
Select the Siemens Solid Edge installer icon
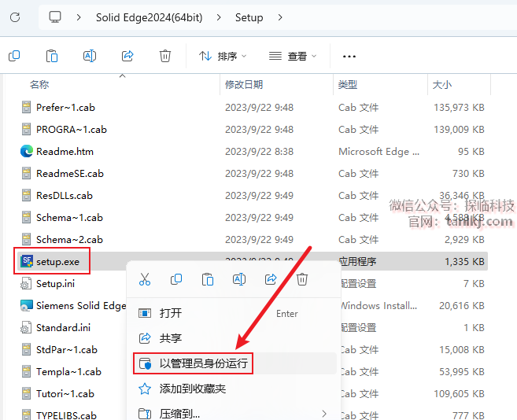(27, 306)
